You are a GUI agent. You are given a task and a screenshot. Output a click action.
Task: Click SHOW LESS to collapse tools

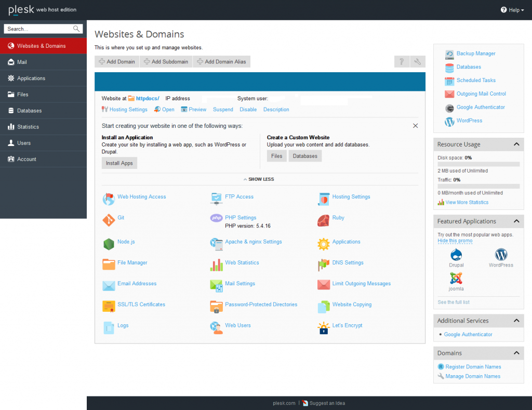[258, 179]
